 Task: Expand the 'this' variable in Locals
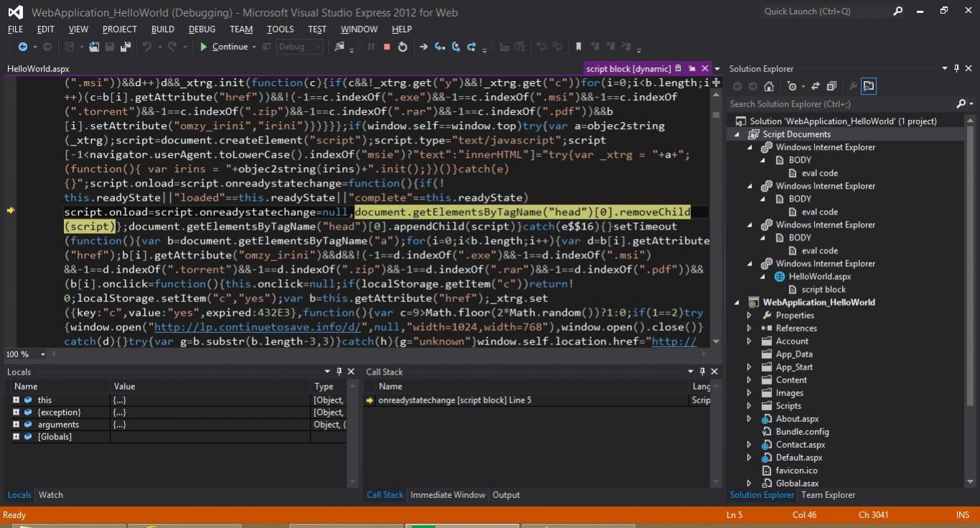[16, 400]
